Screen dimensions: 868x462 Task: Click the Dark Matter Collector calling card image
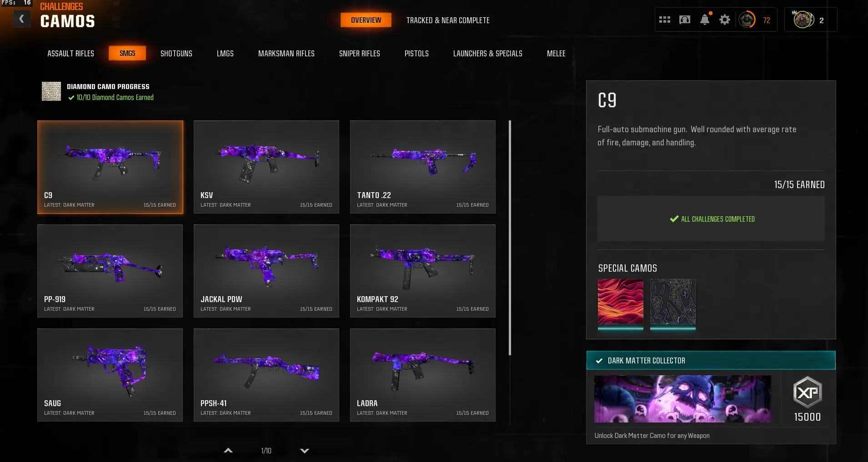682,399
